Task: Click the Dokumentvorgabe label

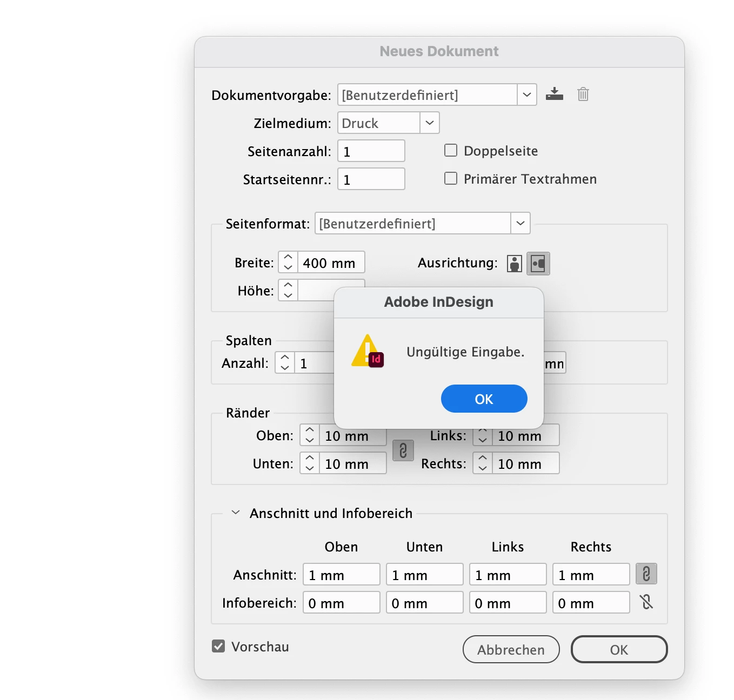Action: tap(271, 95)
